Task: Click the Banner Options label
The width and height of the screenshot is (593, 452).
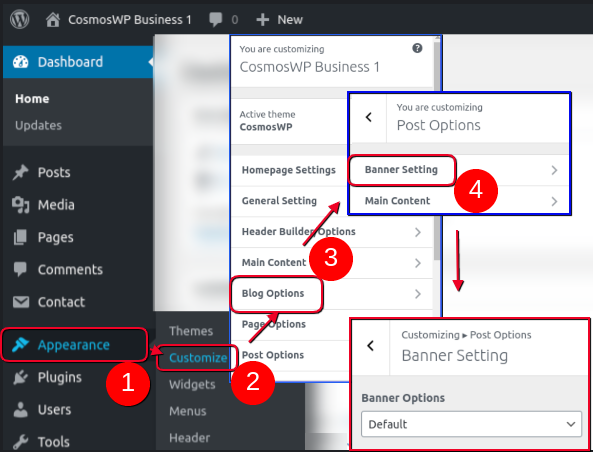Action: (403, 398)
